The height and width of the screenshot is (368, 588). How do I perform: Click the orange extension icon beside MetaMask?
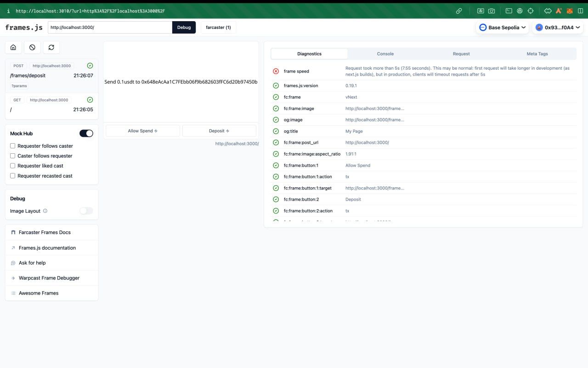(559, 11)
